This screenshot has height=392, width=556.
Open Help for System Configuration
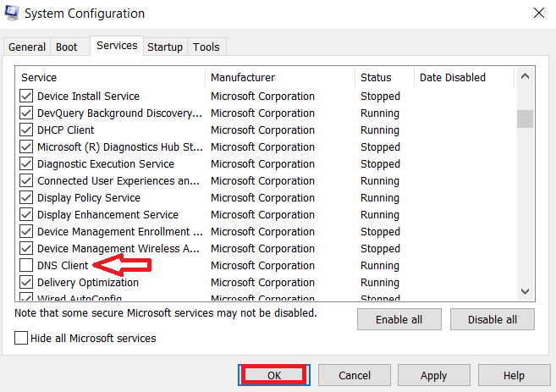tap(514, 375)
